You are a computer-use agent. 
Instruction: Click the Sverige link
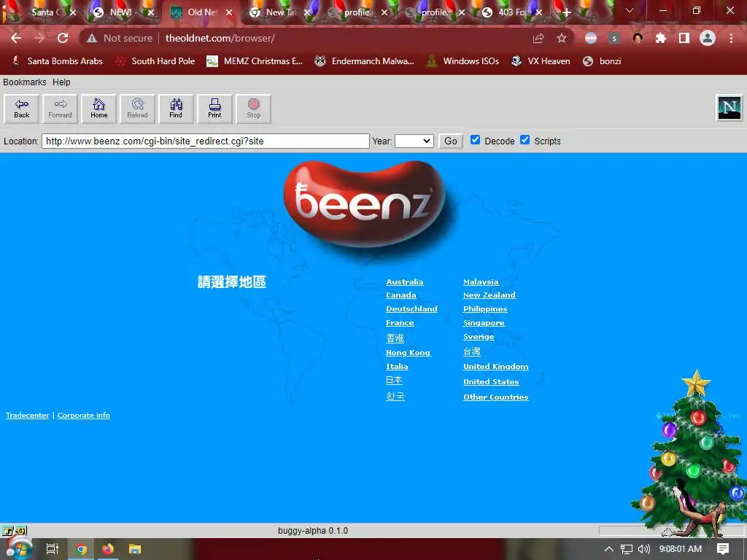(479, 337)
